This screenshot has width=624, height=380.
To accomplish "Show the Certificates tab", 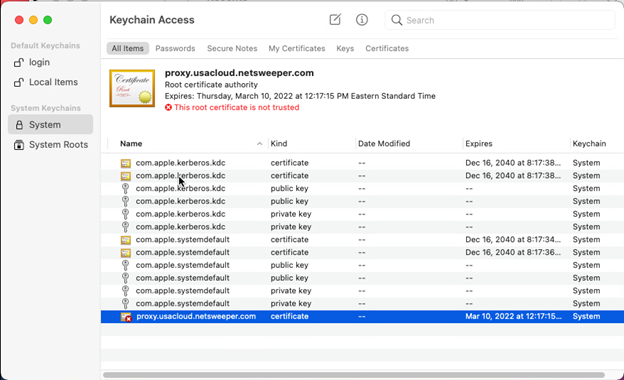I will 387,49.
